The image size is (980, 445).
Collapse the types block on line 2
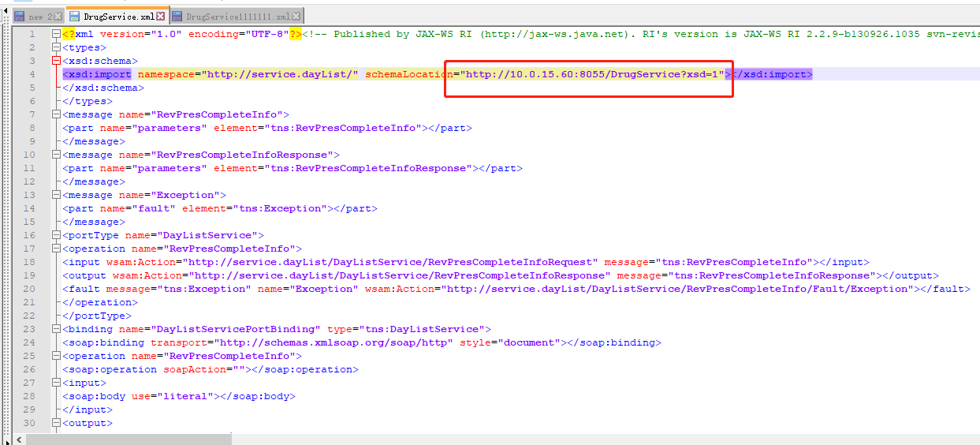55,47
